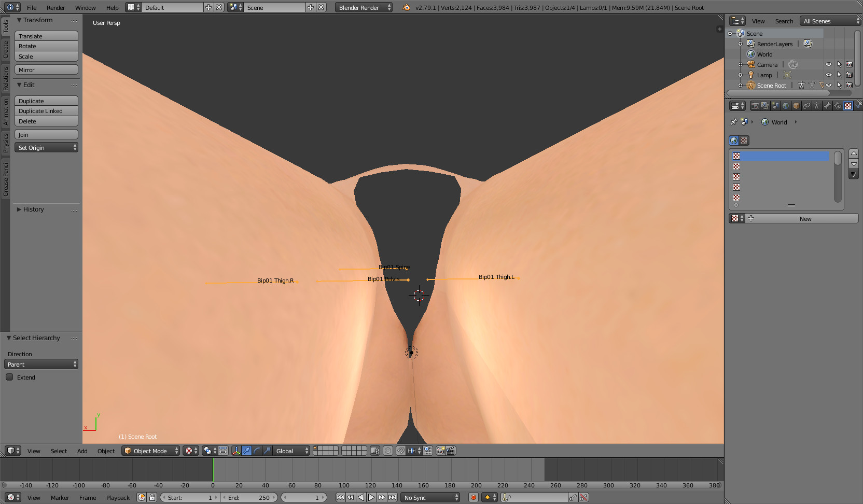Click the Join button
This screenshot has width=863, height=504.
click(46, 134)
